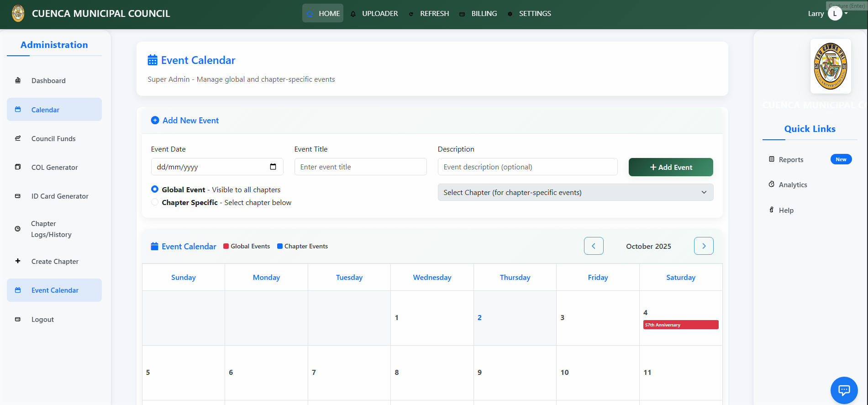Select the Chapter Specific radio option
Viewport: 868px width, 405px height.
[x=155, y=202]
